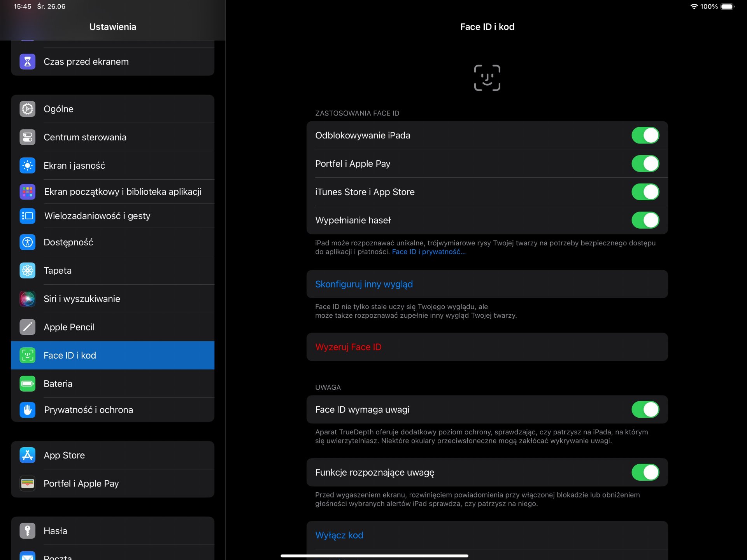Toggle Face ID Portfel i Apple Pay switch
The width and height of the screenshot is (747, 560).
645,164
